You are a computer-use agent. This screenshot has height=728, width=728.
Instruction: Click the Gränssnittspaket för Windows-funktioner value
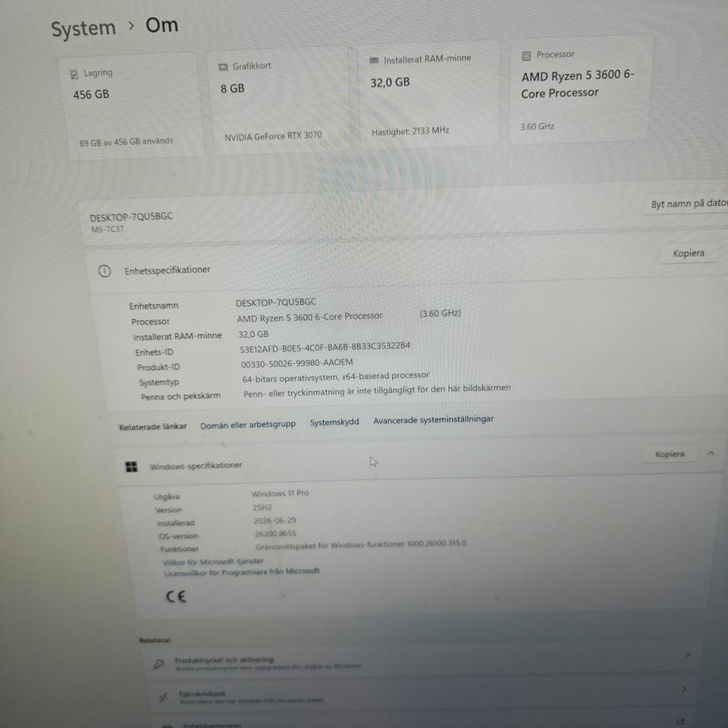tap(361, 544)
